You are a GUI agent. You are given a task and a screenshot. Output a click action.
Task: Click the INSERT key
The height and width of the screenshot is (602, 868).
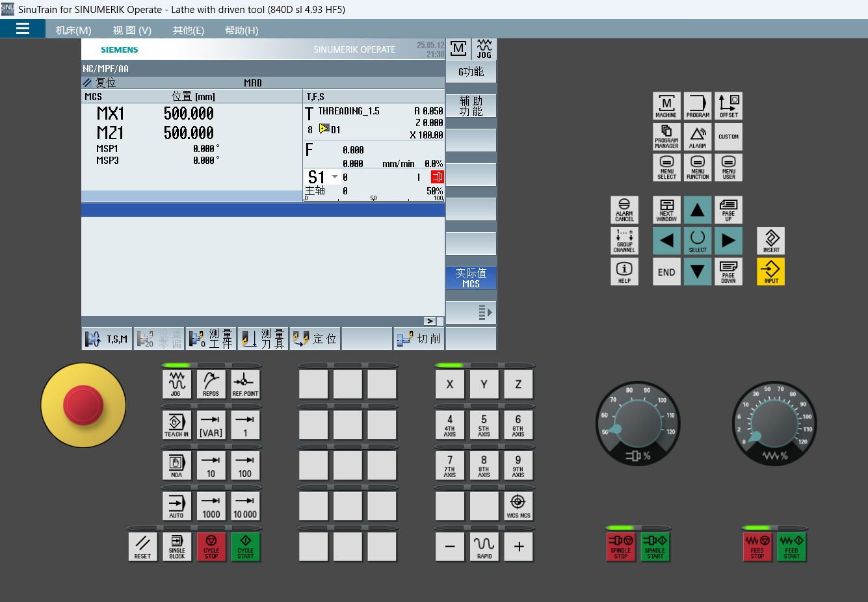click(771, 241)
